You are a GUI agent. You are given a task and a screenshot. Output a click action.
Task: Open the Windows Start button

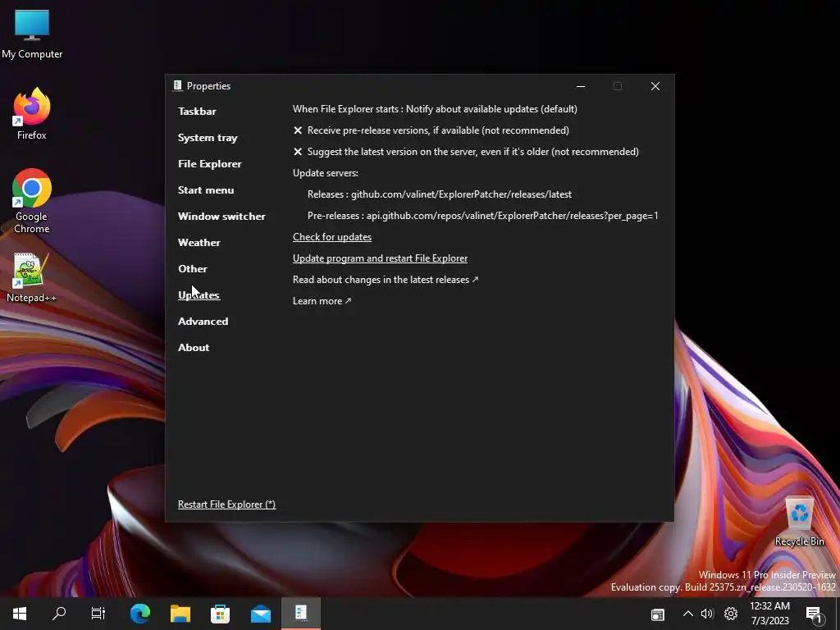20,614
